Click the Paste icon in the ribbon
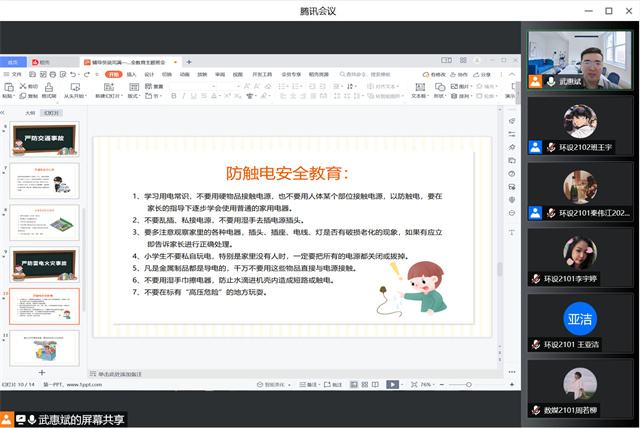 coord(9,87)
